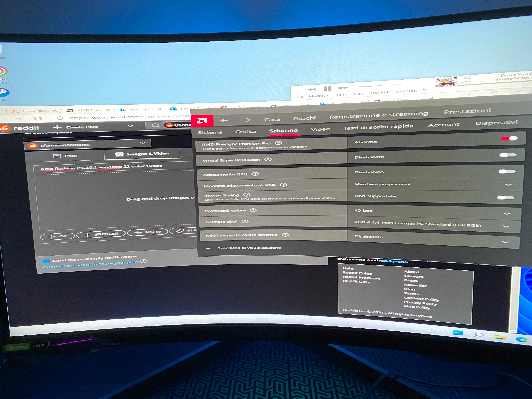The image size is (532, 399).
Task: Disable AMD FreeSync Premium Pro toggle
Action: 509,138
